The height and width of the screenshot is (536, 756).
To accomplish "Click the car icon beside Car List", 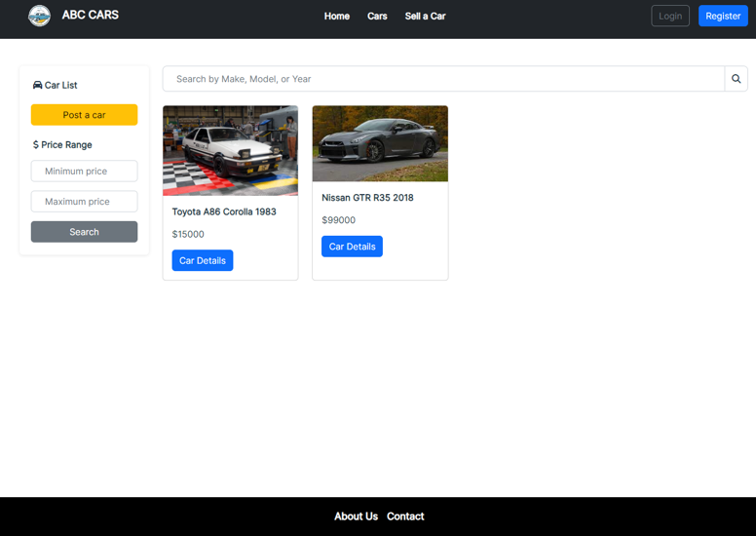I will tap(37, 85).
